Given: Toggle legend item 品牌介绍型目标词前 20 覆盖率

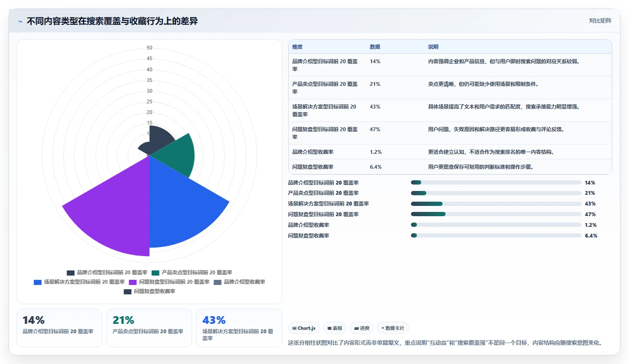Looking at the screenshot, I should tap(107, 273).
